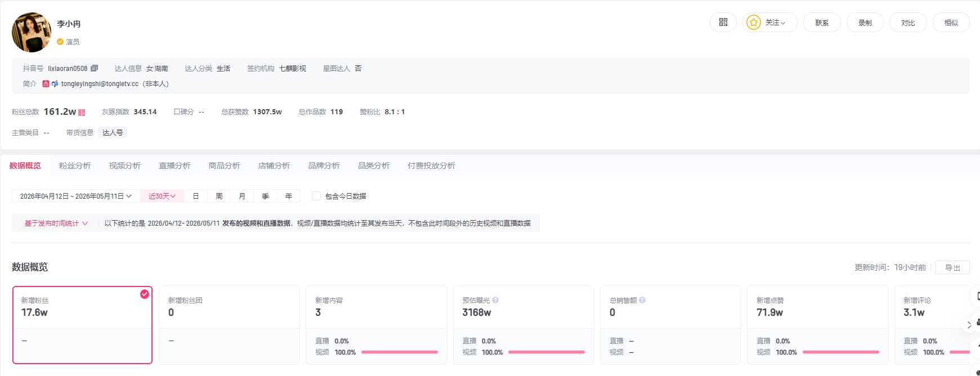Show help for 总销售额

coord(642,300)
